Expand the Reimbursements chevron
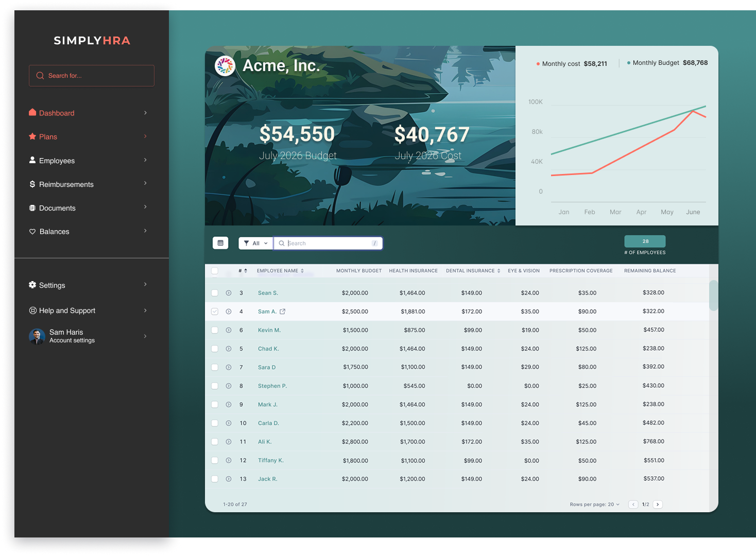 pyautogui.click(x=145, y=183)
